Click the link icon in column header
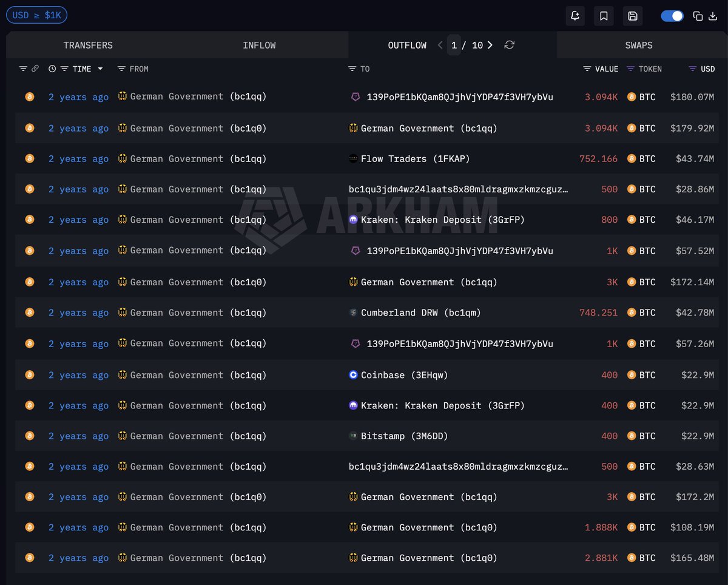 (35, 69)
